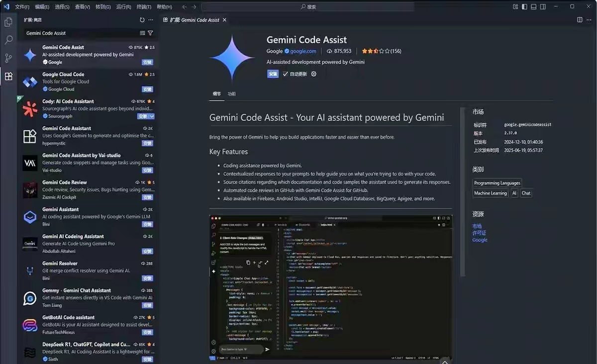Install Gemini Code Assist from detail page

[x=273, y=74]
